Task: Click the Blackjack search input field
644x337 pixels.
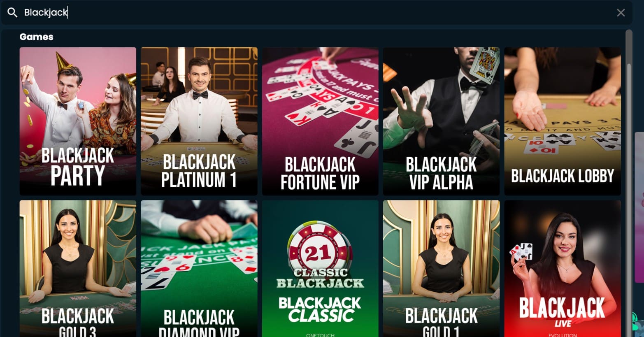Action: tap(317, 12)
